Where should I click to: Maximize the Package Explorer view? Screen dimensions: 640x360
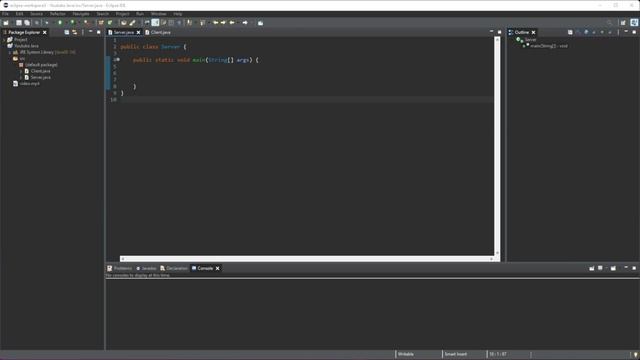click(98, 32)
